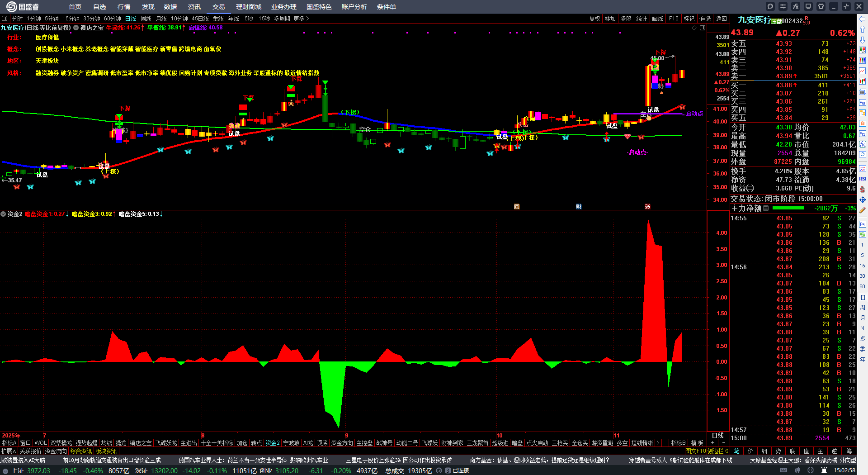Switch period to 月 in right sidebar
The height and width of the screenshot is (475, 868).
(863, 318)
